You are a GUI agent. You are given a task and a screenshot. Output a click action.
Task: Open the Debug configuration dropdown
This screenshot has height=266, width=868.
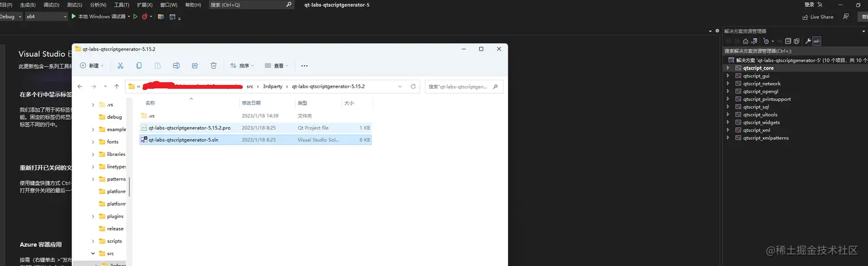click(x=10, y=17)
